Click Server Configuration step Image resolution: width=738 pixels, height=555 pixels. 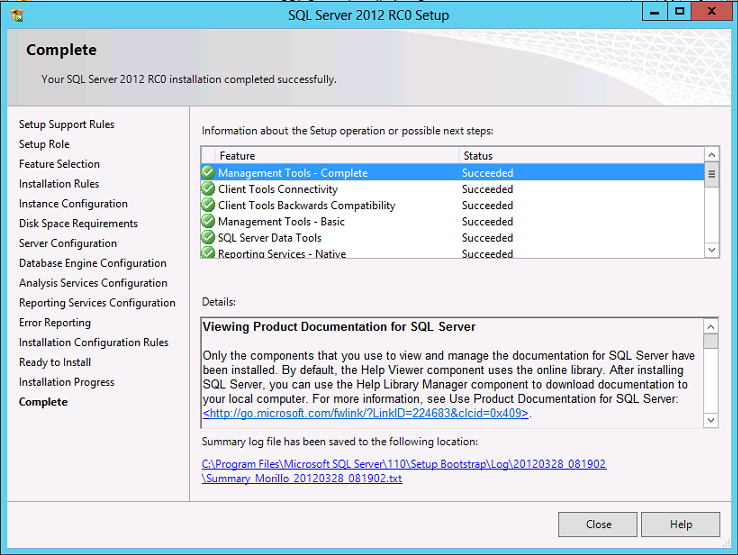click(x=68, y=243)
